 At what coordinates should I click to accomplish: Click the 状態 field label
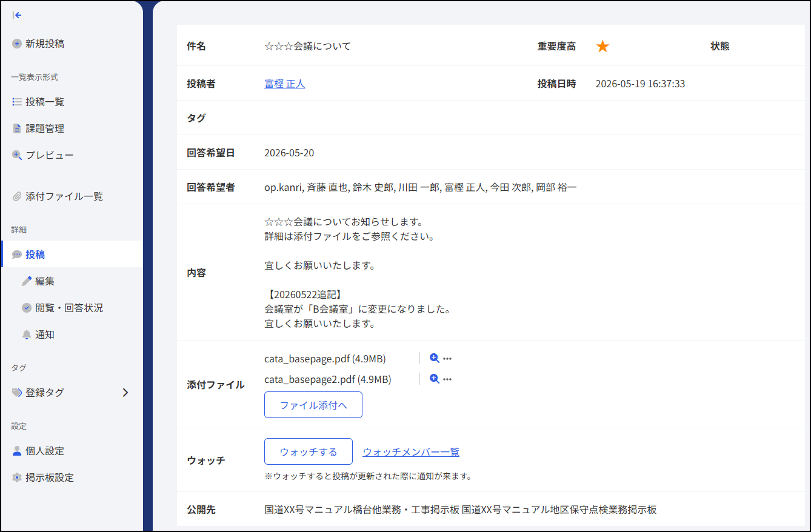pos(720,46)
